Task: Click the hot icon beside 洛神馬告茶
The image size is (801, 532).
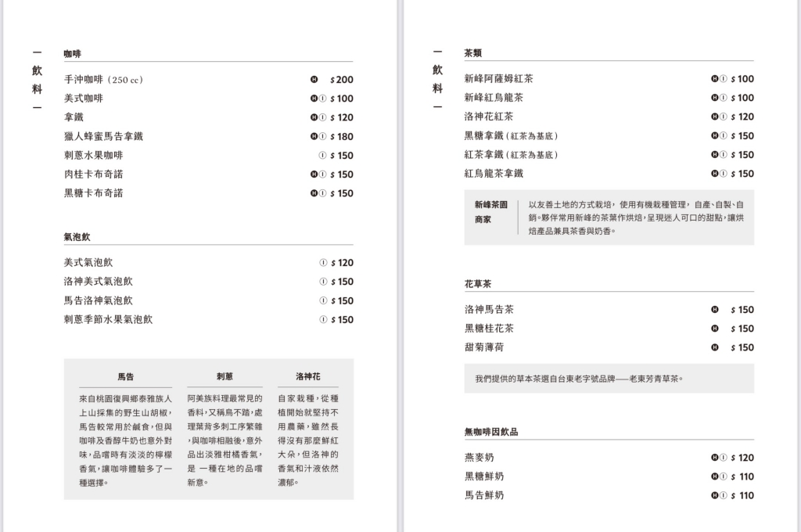Action: [715, 310]
